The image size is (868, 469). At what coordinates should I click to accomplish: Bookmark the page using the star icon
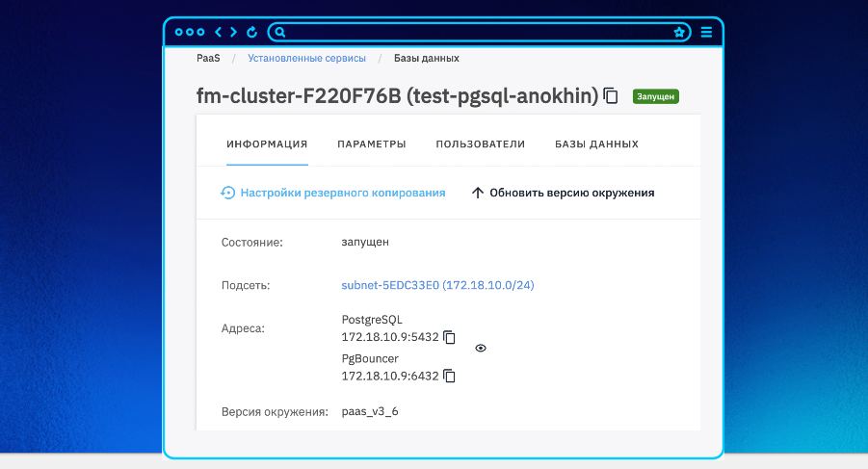point(679,32)
